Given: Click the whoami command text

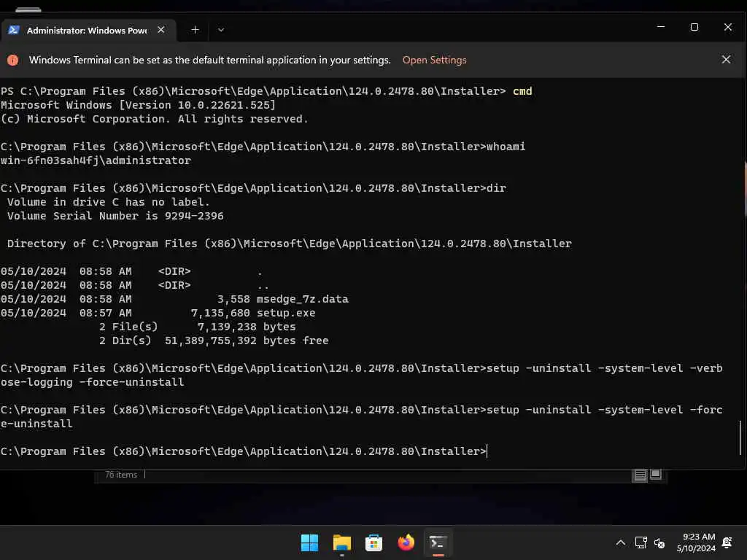Looking at the screenshot, I should [506, 146].
